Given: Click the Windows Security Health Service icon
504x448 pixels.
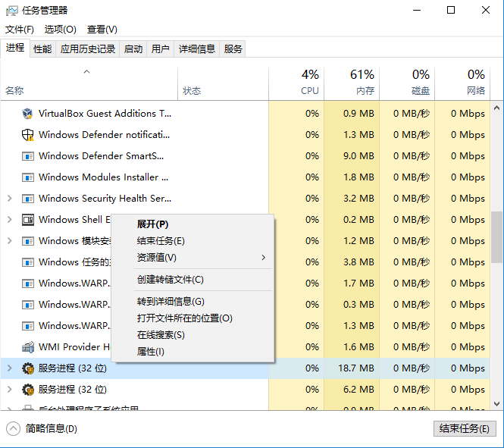Looking at the screenshot, I should (27, 199).
